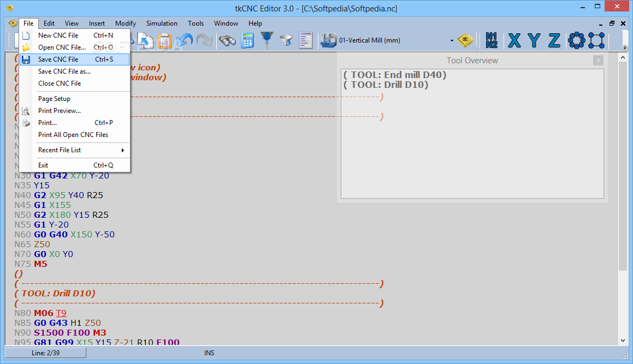Close the Tool Overview panel
Image resolution: width=633 pixels, height=364 pixels.
[598, 61]
